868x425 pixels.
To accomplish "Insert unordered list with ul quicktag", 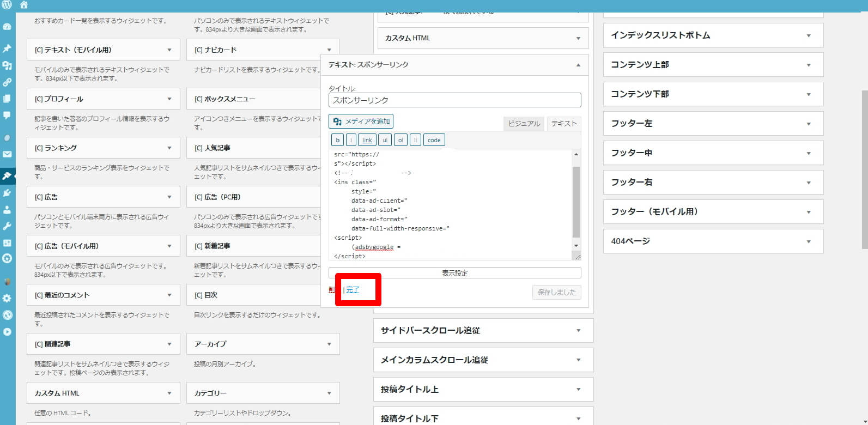I will (385, 140).
